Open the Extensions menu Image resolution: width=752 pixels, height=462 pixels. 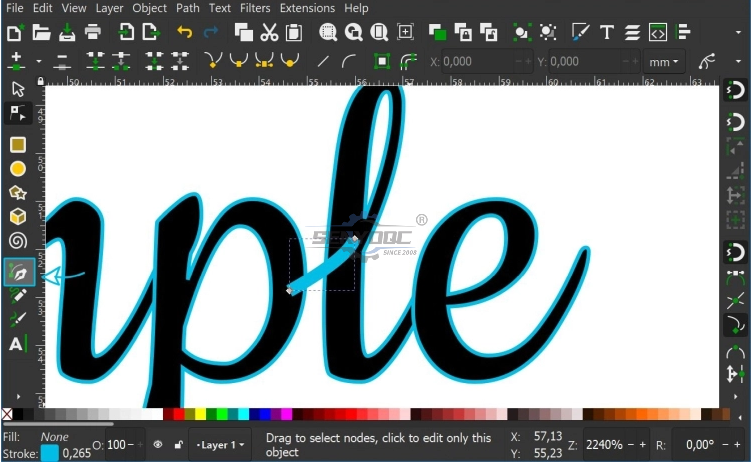pos(307,8)
